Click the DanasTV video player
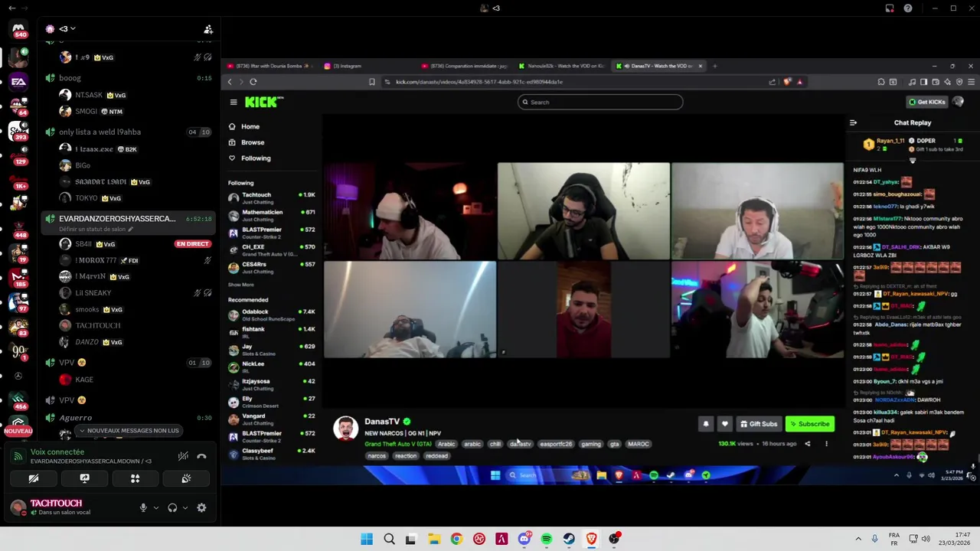The width and height of the screenshot is (980, 551). [583, 260]
